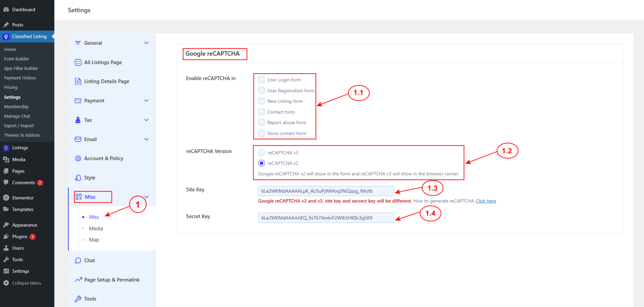Follow the 'Click here' reCAPTCHA link

pos(486,201)
